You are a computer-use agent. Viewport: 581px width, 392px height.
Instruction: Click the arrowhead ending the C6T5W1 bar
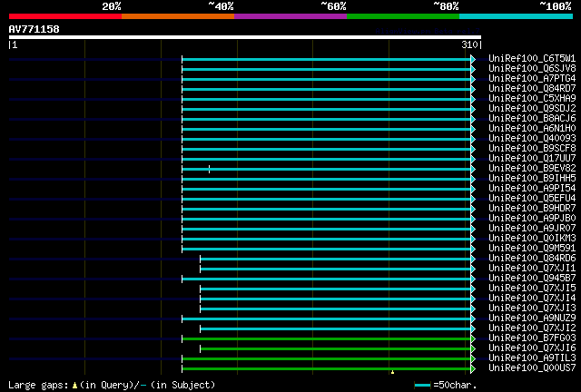(473, 59)
